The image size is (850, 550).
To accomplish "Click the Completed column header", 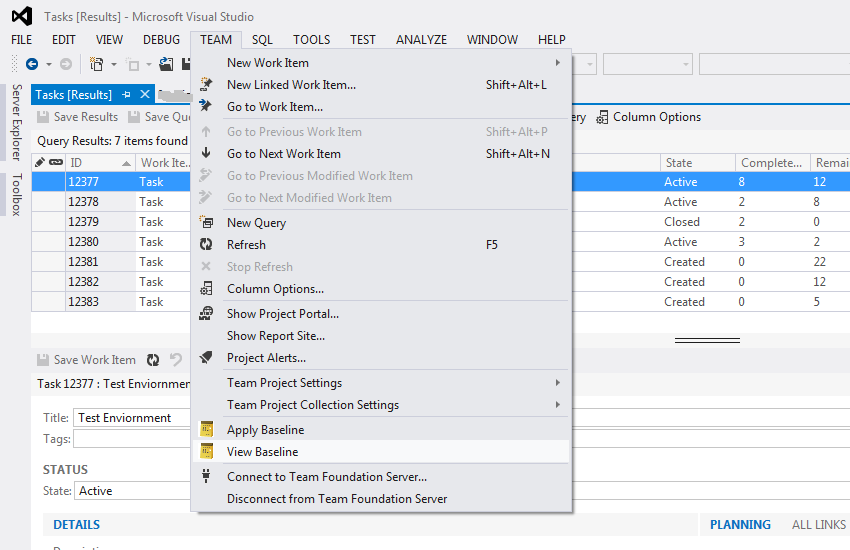I will click(x=772, y=163).
